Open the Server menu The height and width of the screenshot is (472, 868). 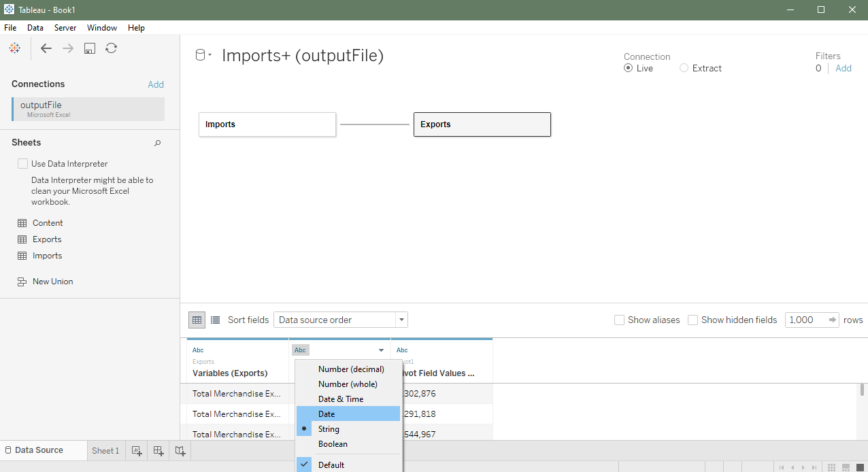(x=65, y=28)
